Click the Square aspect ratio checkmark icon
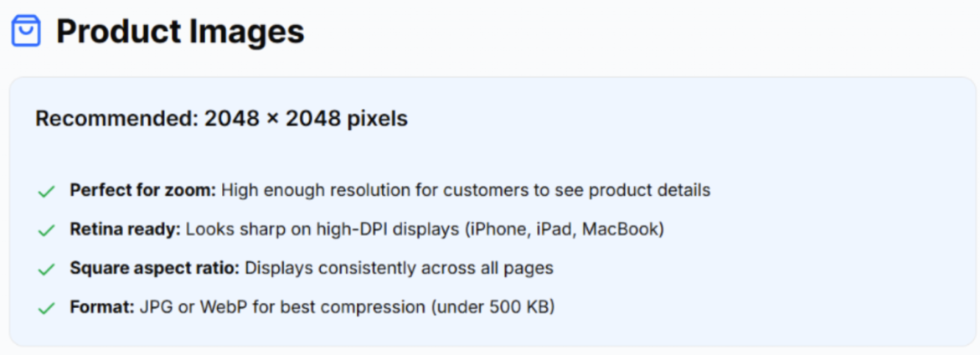 pyautogui.click(x=46, y=270)
